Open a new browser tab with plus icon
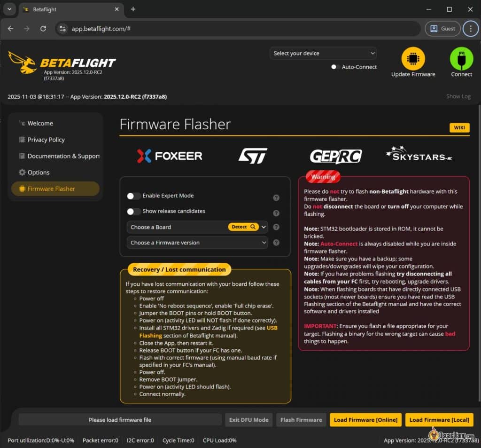The image size is (481, 448). (x=133, y=9)
